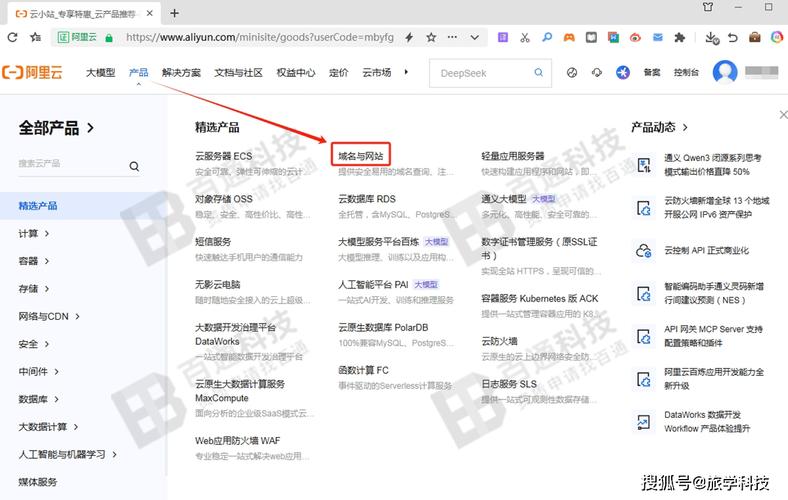Click the 控制台 console button

coord(686,73)
